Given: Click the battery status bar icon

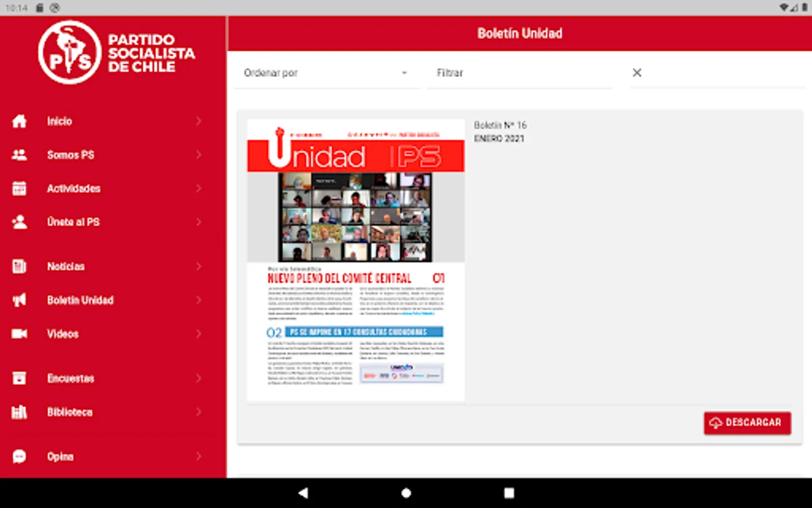Looking at the screenshot, I should pyautogui.click(x=804, y=8).
